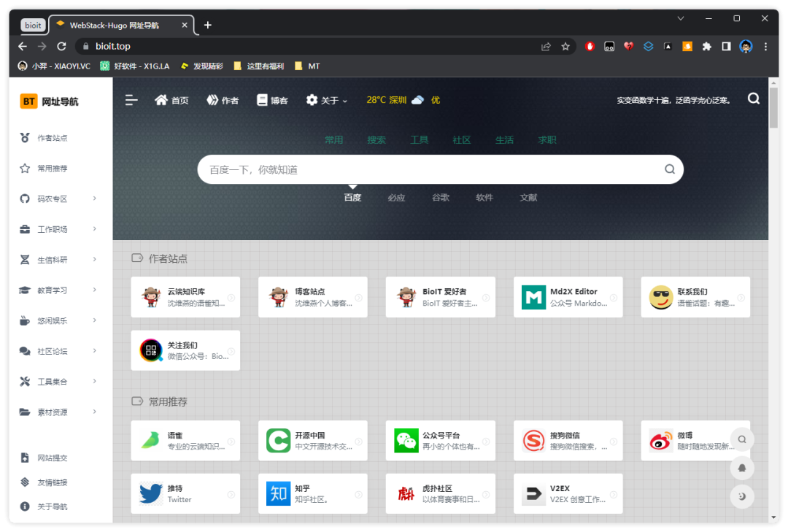This screenshot has height=532, width=788.
Task: Expand the 工作职场 sidebar section
Action: 59,229
